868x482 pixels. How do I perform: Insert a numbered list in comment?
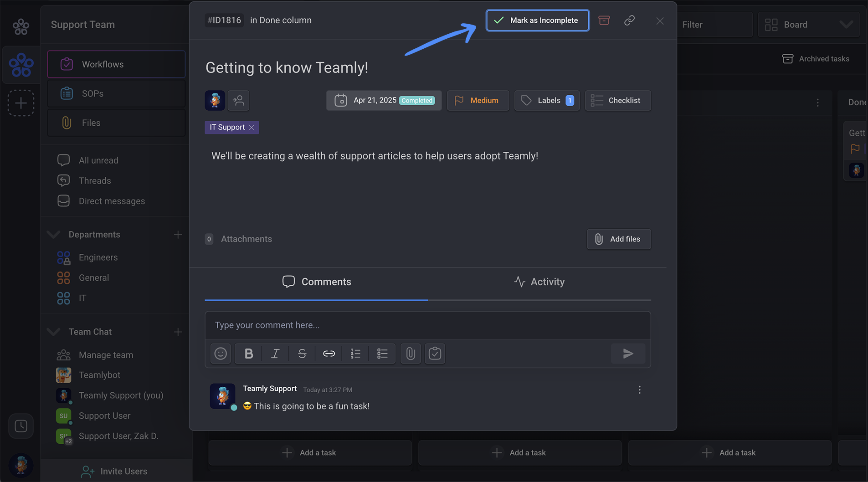click(x=355, y=354)
